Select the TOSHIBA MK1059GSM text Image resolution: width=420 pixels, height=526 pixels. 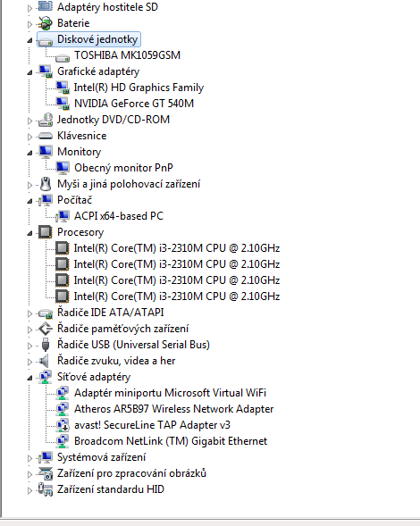tap(127, 55)
